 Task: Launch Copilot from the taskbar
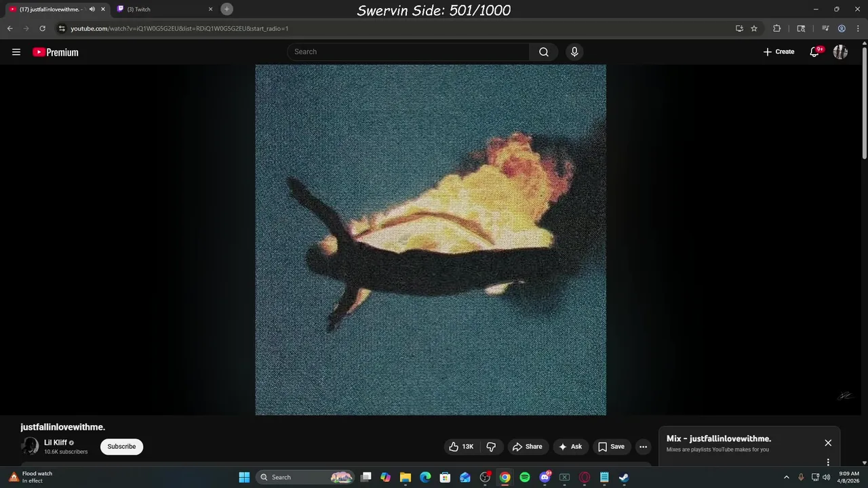click(x=385, y=477)
